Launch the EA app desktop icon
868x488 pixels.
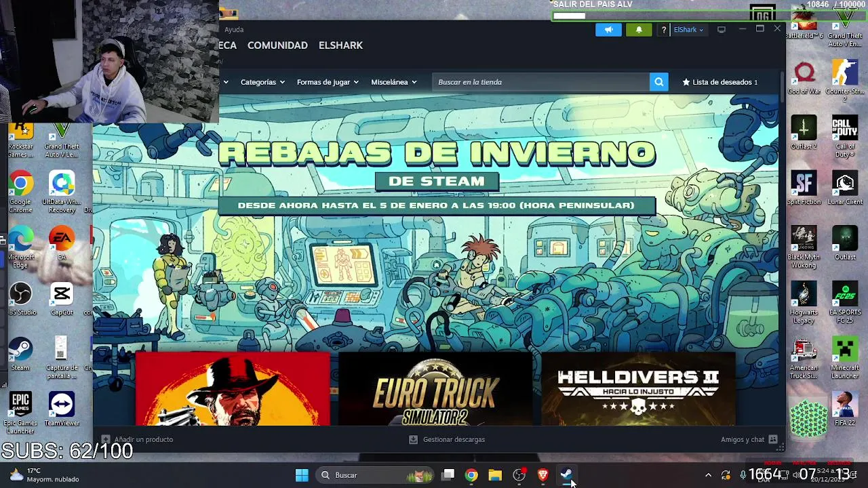(x=62, y=244)
